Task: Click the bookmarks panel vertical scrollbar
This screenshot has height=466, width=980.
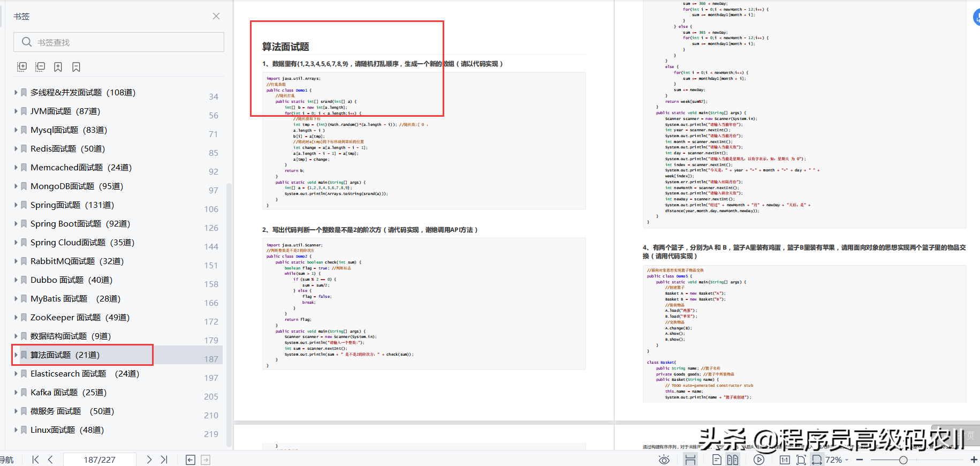Action: 229,316
